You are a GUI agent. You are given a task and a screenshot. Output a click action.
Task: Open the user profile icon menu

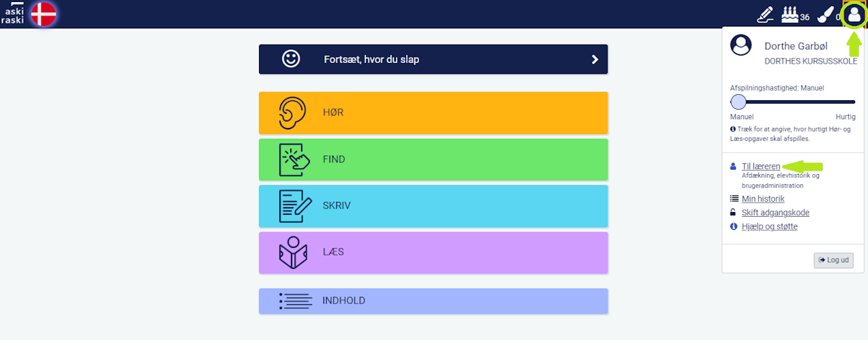point(854,14)
